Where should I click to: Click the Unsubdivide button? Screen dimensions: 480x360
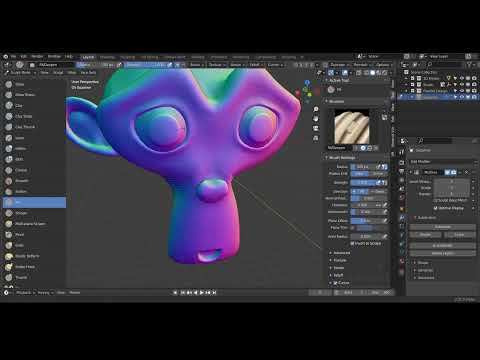(x=443, y=246)
